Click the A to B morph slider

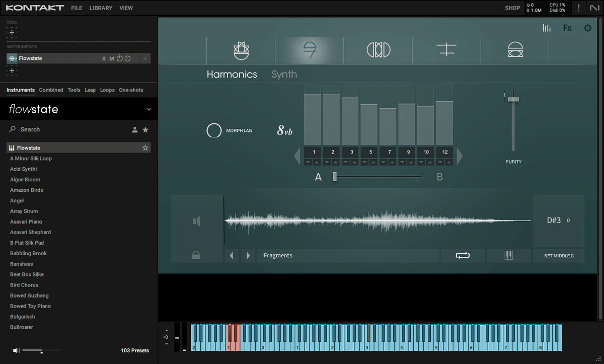[378, 177]
